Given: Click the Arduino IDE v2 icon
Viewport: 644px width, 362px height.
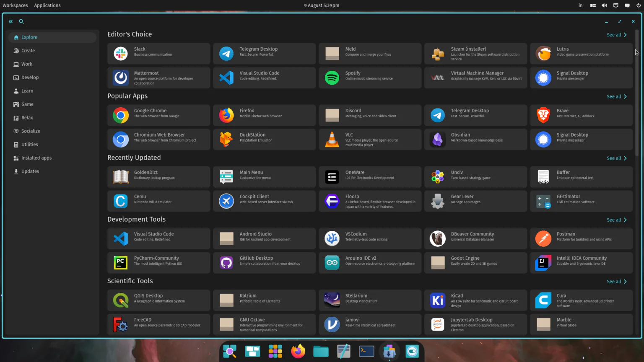Looking at the screenshot, I should click(332, 263).
